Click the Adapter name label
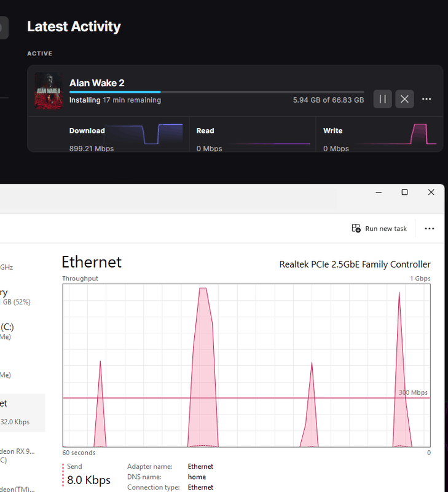 point(149,467)
